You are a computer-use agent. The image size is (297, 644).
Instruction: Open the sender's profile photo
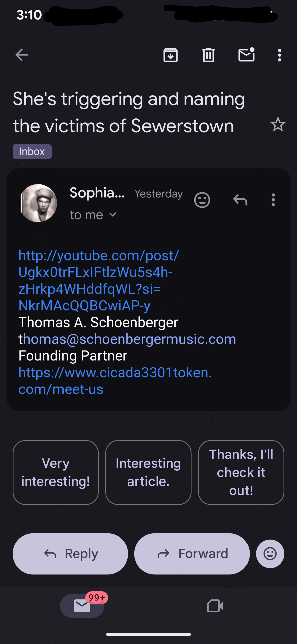click(x=38, y=203)
